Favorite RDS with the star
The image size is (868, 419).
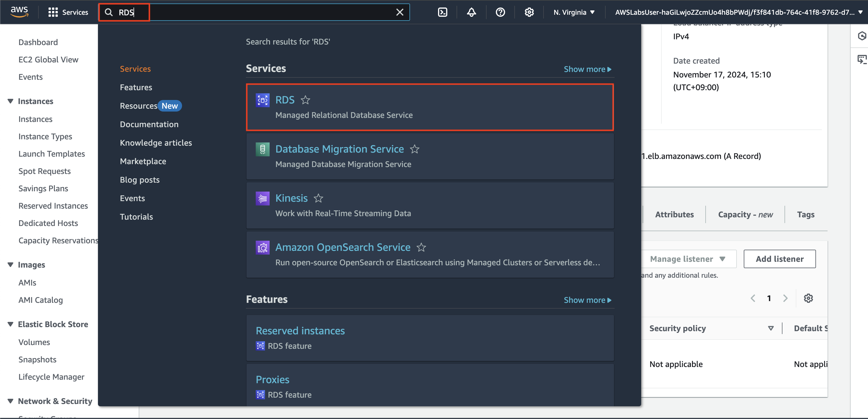305,100
